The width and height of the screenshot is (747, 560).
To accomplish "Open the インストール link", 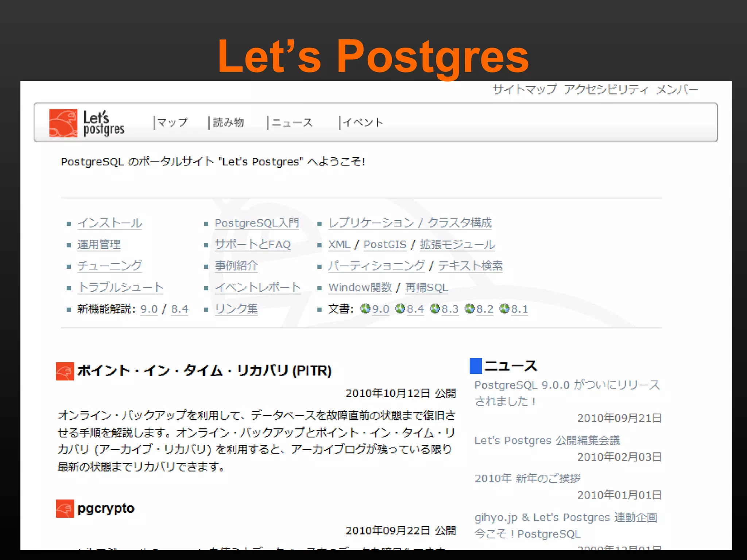I will pos(110,223).
